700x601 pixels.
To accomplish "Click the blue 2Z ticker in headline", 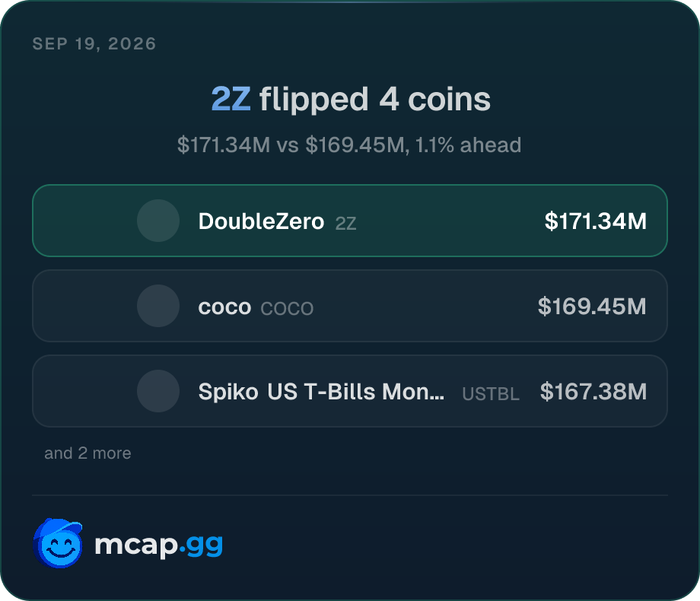I will point(231,99).
